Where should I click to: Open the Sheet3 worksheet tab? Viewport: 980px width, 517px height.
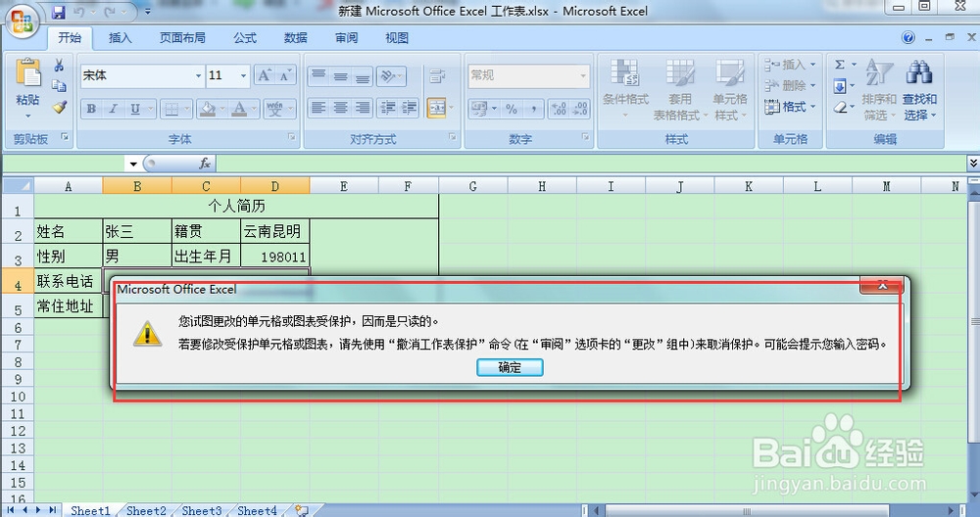(x=202, y=511)
